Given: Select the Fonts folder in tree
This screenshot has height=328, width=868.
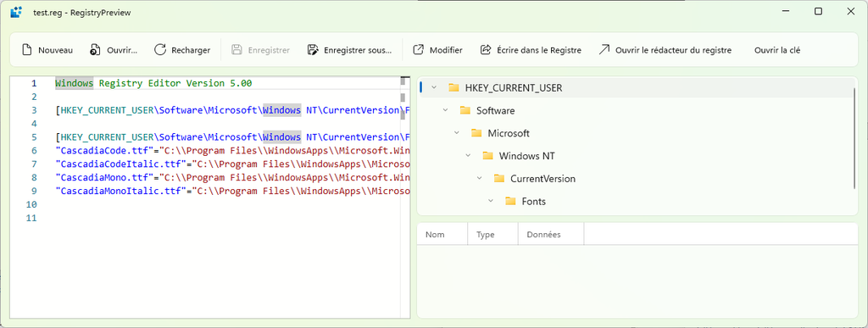Looking at the screenshot, I should pos(526,202).
